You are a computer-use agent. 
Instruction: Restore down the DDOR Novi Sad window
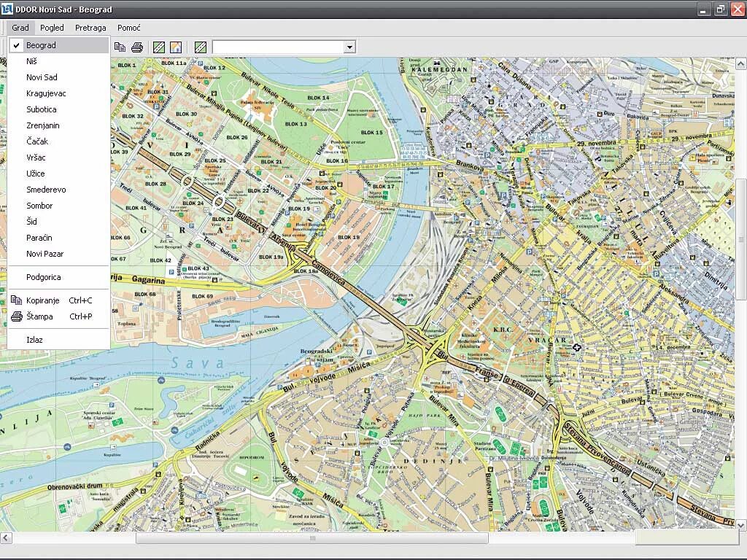point(720,9)
